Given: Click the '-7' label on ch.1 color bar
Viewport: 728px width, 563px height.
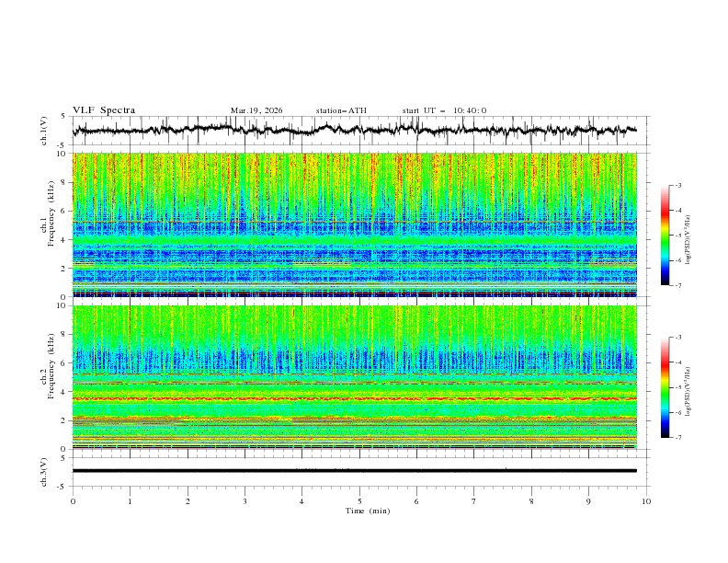Looking at the screenshot, I should tap(678, 285).
